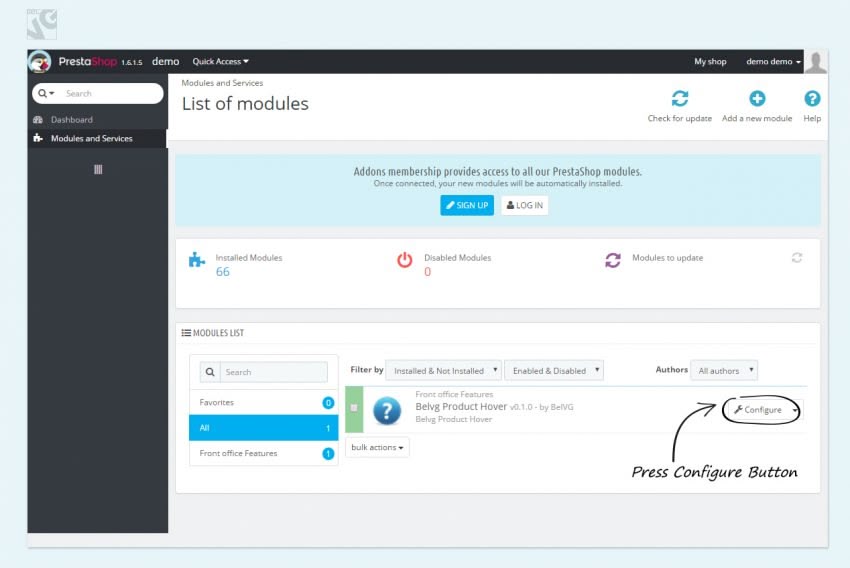Click the Dashboard gauge icon in sidebar

click(38, 120)
